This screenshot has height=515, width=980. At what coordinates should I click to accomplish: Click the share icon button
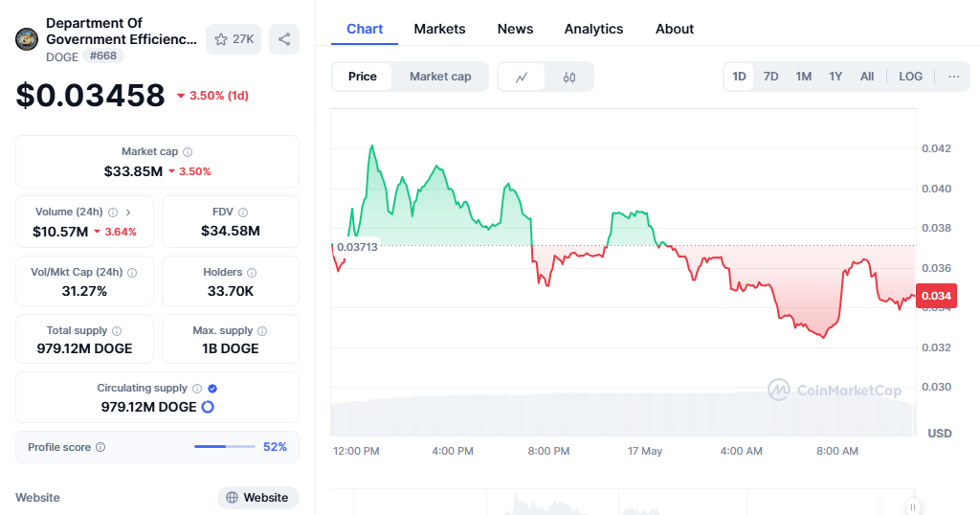click(x=284, y=39)
